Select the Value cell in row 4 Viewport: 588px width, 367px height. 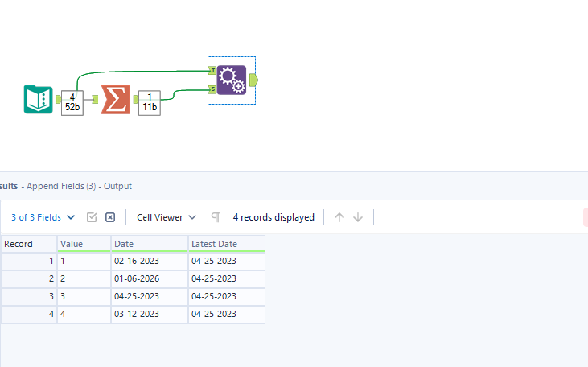point(84,314)
